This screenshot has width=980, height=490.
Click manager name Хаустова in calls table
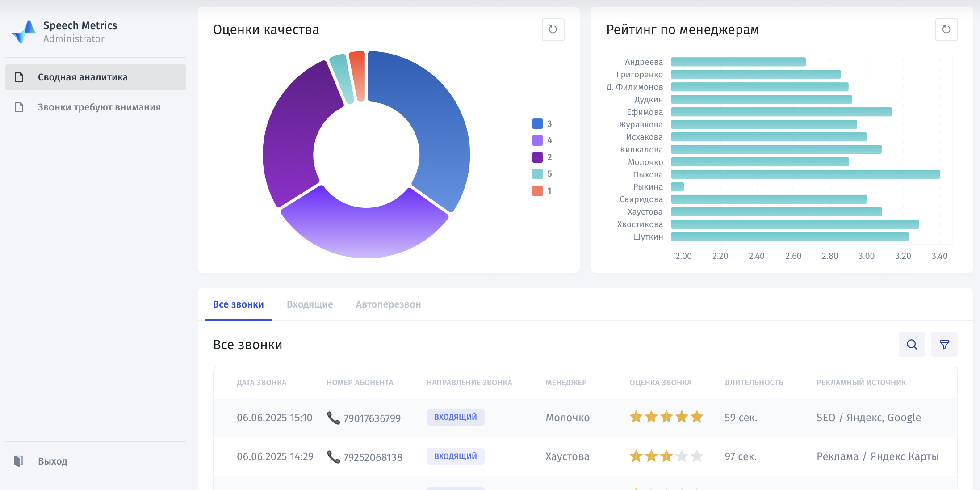567,456
